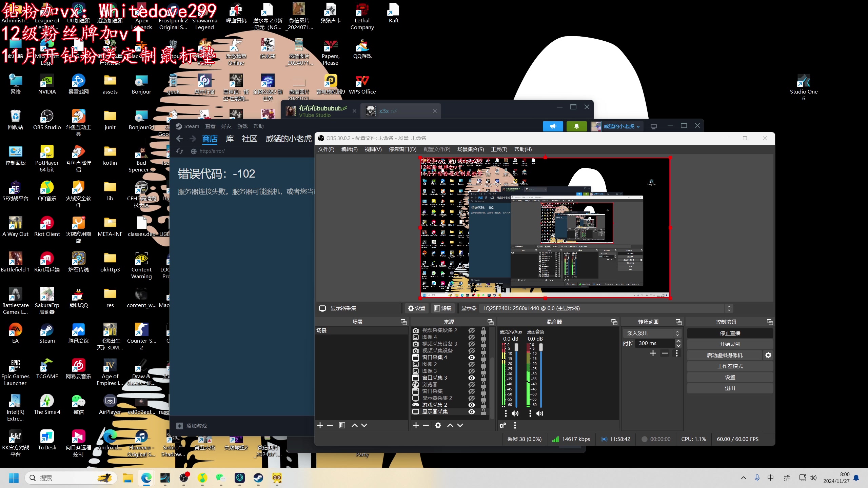This screenshot has height=488, width=868.
Task: Click 添加游戏 in Steam window
Action: (192, 426)
